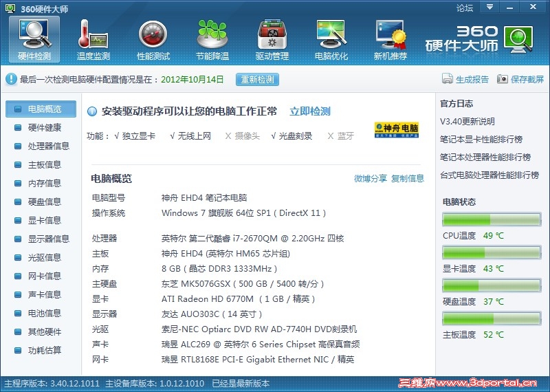Click the 8 GB DDR3 1333MHz memory text
Screen dimensions: 550x392
[219, 269]
